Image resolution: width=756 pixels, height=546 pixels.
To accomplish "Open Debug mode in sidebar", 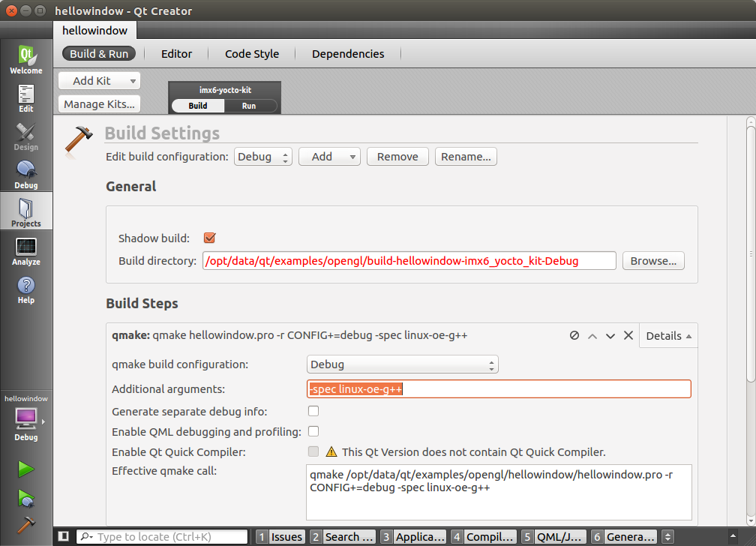I will click(x=25, y=175).
